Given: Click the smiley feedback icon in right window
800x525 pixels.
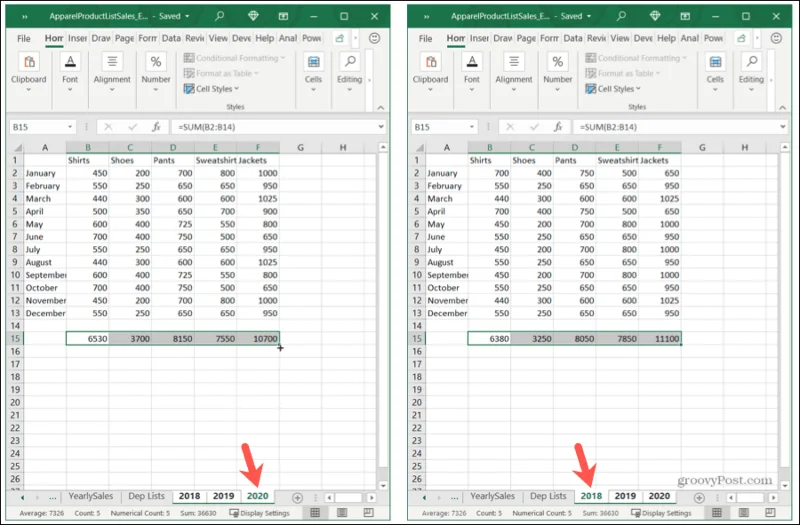Looking at the screenshot, I should pyautogui.click(x=776, y=38).
